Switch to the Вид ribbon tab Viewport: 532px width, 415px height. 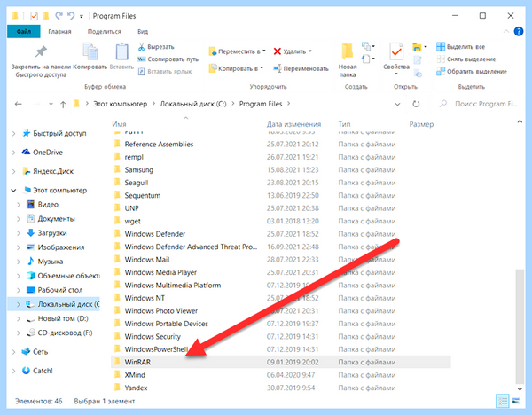tap(143, 32)
